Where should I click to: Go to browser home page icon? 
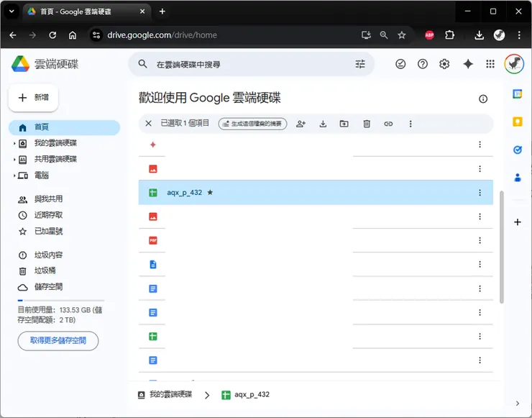tap(73, 35)
